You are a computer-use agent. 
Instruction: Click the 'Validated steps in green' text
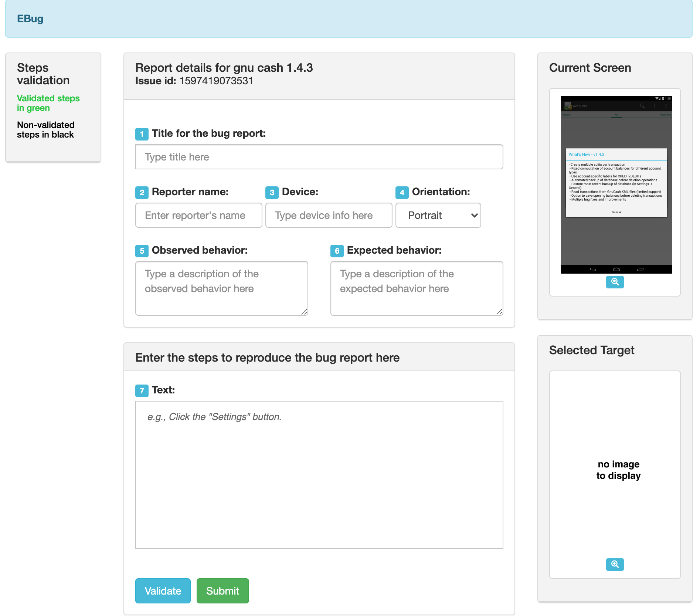(48, 103)
